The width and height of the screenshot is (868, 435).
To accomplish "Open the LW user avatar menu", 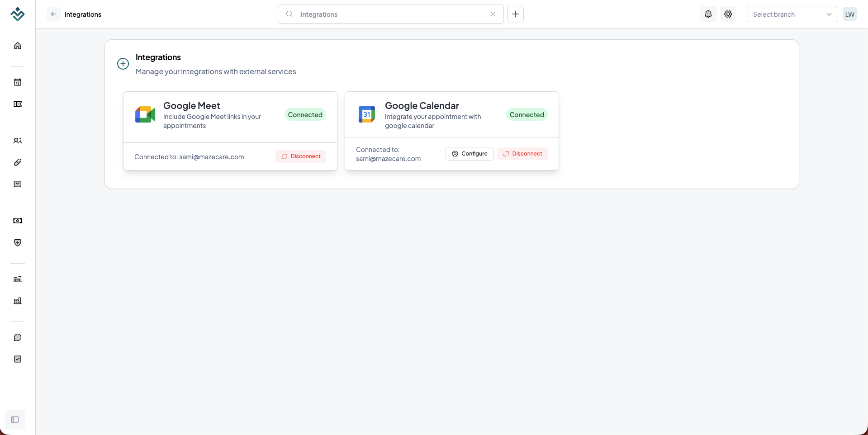I will [850, 14].
